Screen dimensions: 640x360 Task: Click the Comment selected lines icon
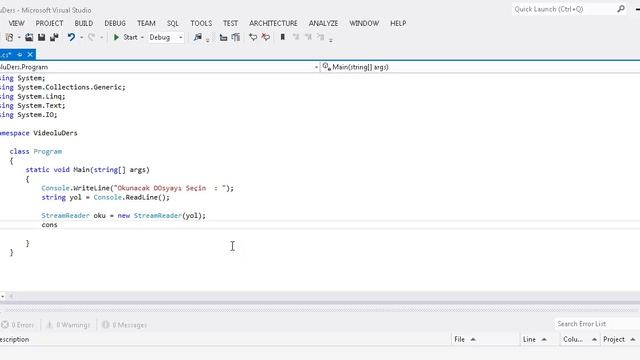[x=223, y=38]
